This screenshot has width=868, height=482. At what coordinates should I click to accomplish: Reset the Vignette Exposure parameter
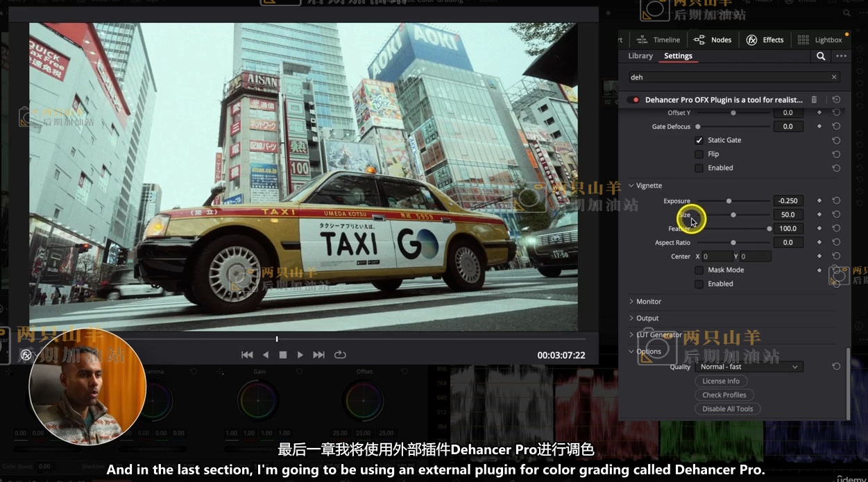click(x=836, y=201)
